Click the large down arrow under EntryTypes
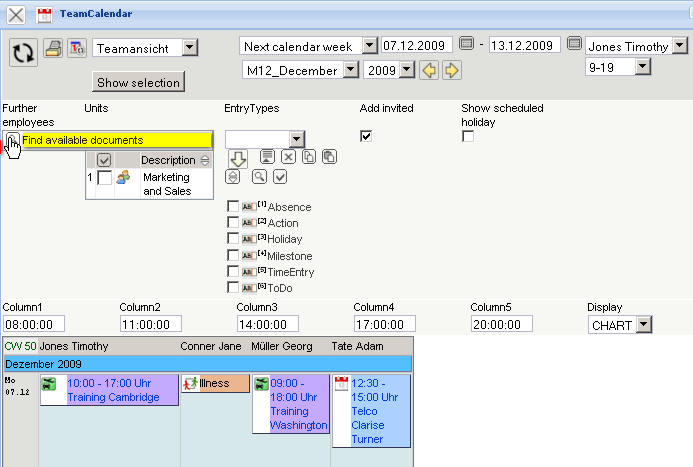 pos(237,158)
